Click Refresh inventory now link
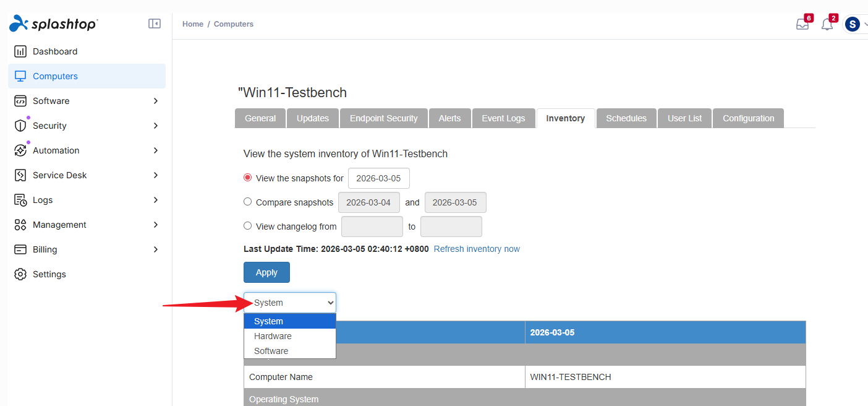The width and height of the screenshot is (868, 406). point(477,249)
